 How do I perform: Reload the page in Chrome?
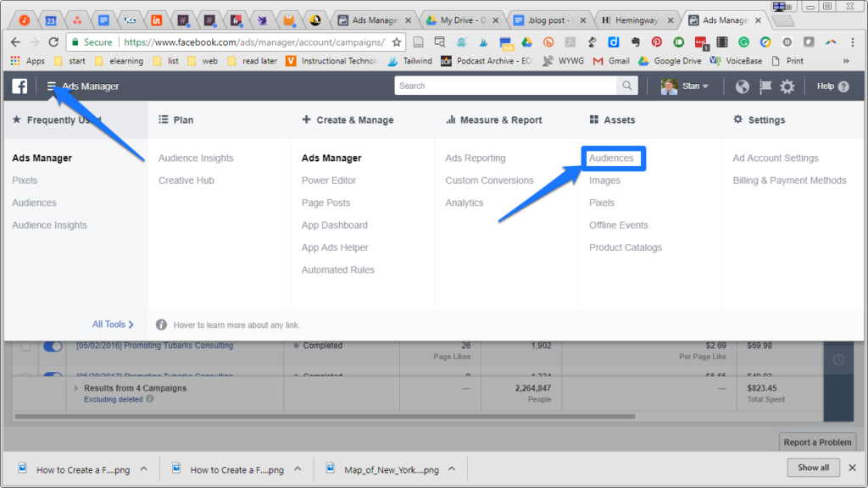coord(53,42)
